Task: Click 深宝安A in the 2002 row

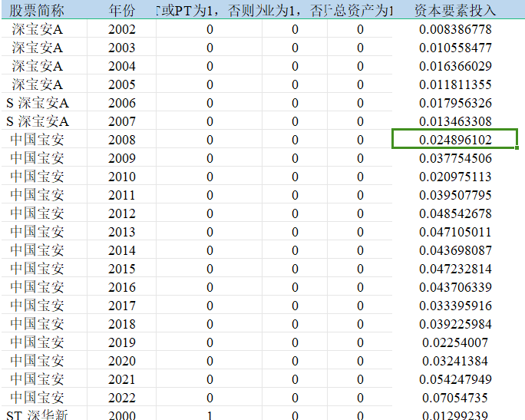Action: [x=37, y=29]
